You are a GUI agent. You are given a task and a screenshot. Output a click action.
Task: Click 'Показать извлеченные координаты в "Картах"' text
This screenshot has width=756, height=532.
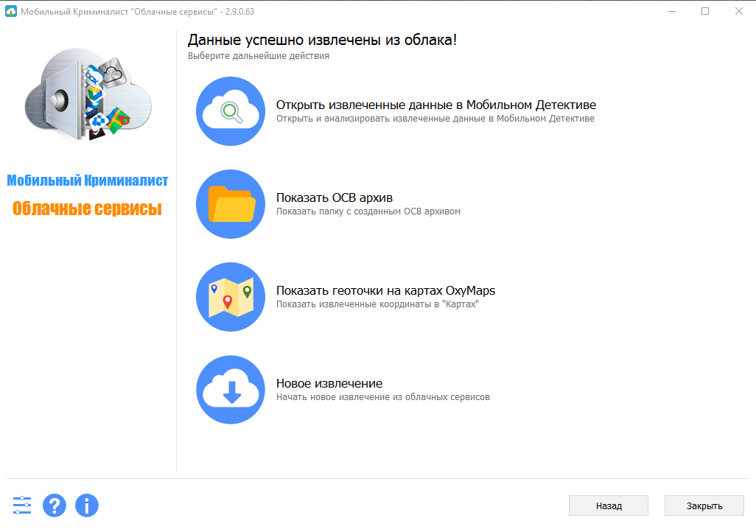click(377, 304)
